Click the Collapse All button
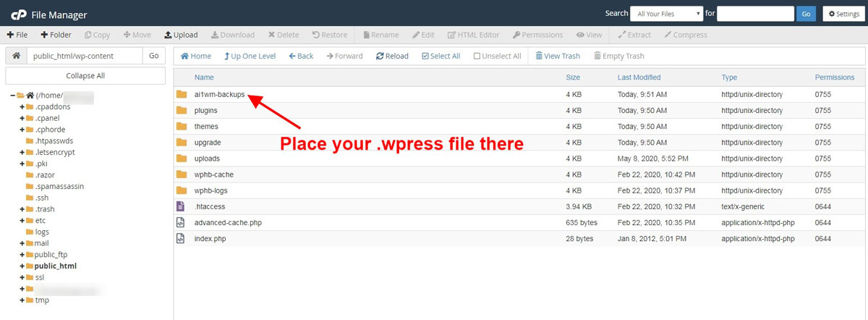The height and width of the screenshot is (320, 868). pyautogui.click(x=85, y=75)
